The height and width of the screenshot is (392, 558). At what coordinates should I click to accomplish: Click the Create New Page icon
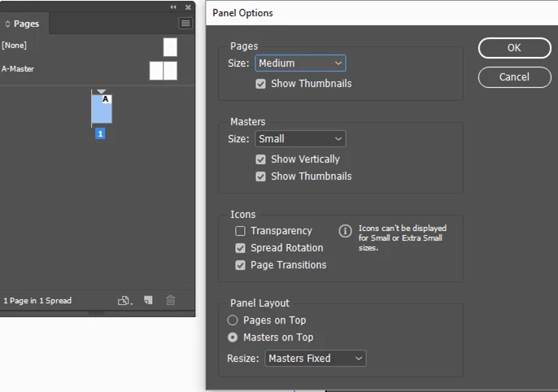[148, 300]
